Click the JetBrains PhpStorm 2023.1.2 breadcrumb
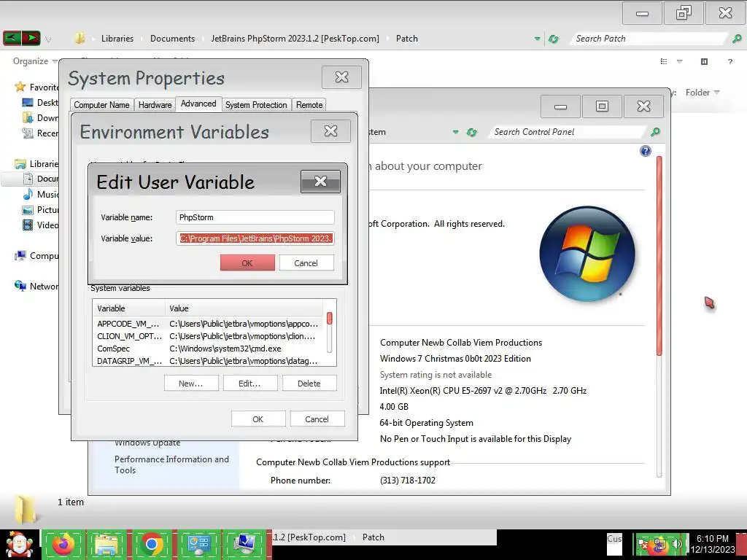Image resolution: width=747 pixels, height=560 pixels. (x=295, y=39)
